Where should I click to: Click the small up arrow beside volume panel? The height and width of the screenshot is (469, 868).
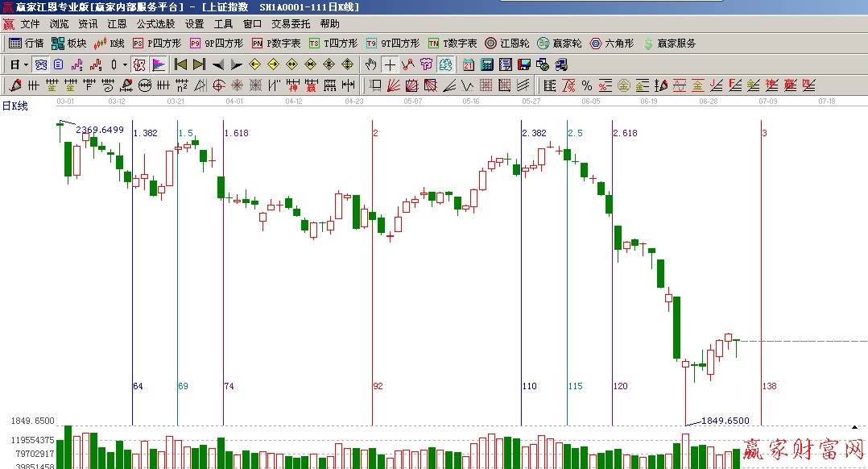854,426
